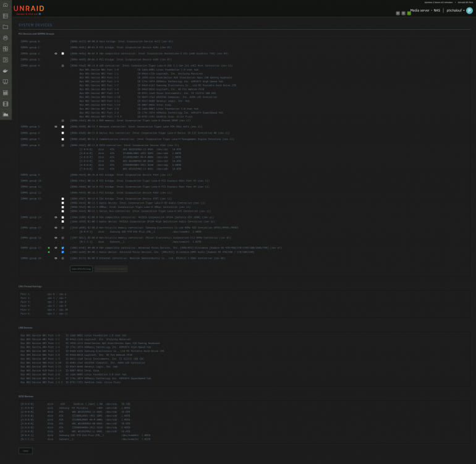The height and width of the screenshot is (464, 476).
Task: Click the USB Devices section heading
Action: 25,328
